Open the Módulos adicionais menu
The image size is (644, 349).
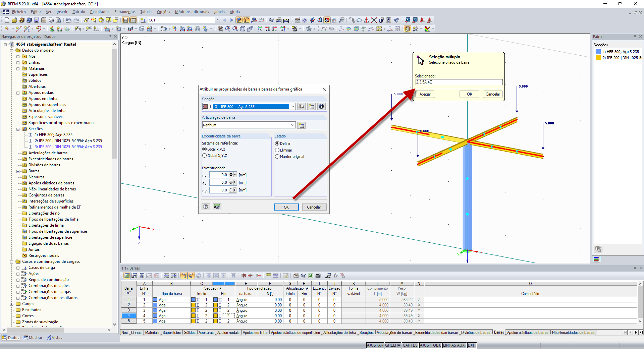[x=192, y=12]
